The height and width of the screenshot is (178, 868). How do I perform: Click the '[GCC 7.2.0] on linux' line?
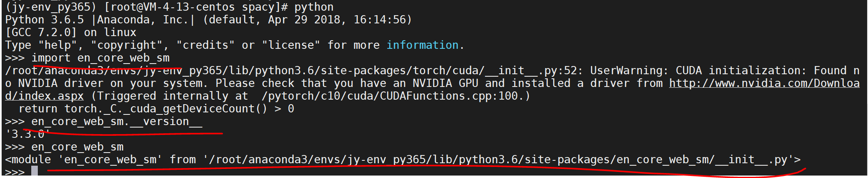70,32
